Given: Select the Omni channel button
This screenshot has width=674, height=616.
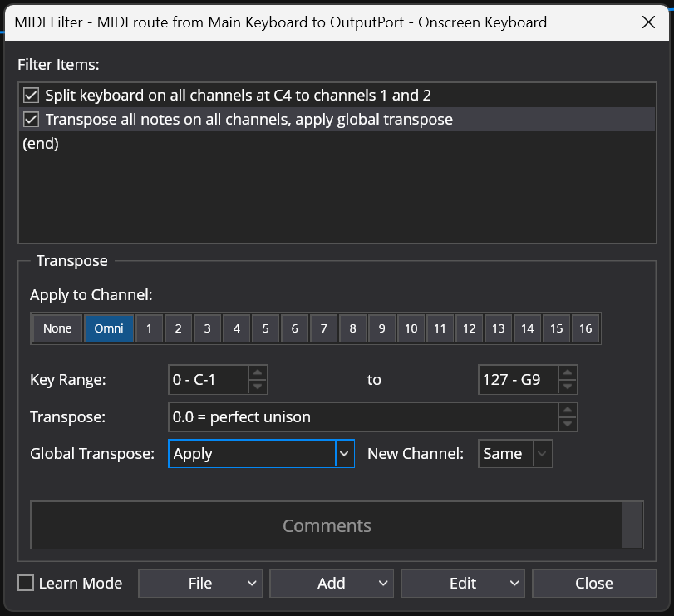Looking at the screenshot, I should point(108,328).
